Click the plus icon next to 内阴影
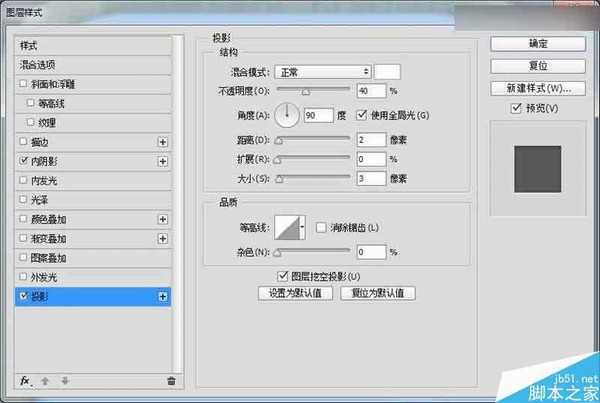 tap(163, 161)
